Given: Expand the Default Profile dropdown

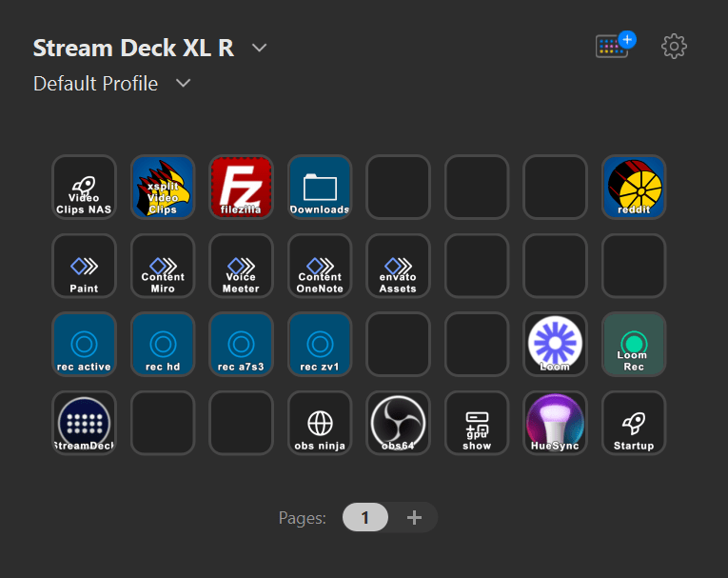Looking at the screenshot, I should (184, 83).
